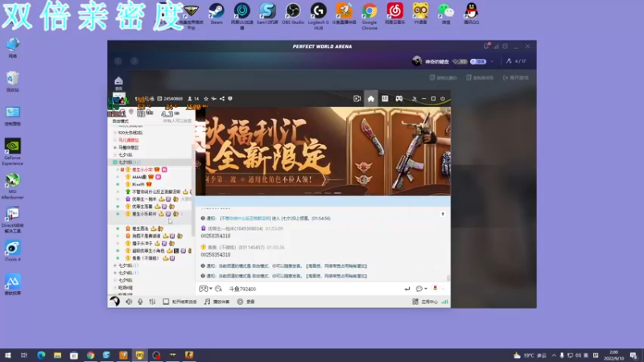Click the font size icon in chat input
This screenshot has width=644, height=362.
218,289
